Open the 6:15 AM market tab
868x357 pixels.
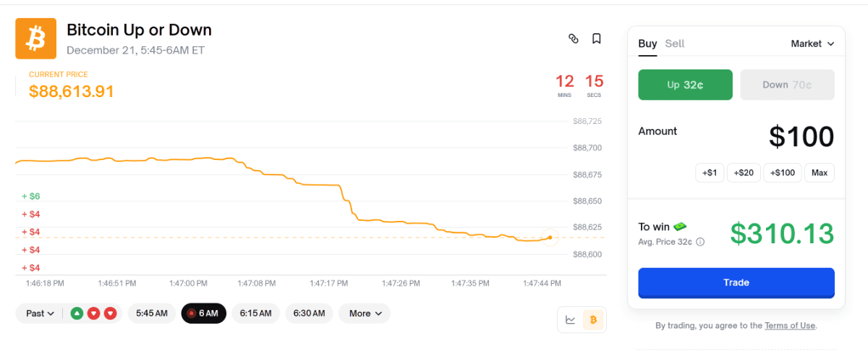coord(255,314)
